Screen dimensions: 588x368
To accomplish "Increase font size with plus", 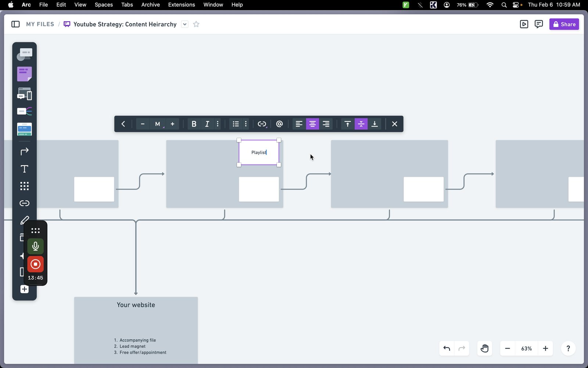I will [x=172, y=124].
